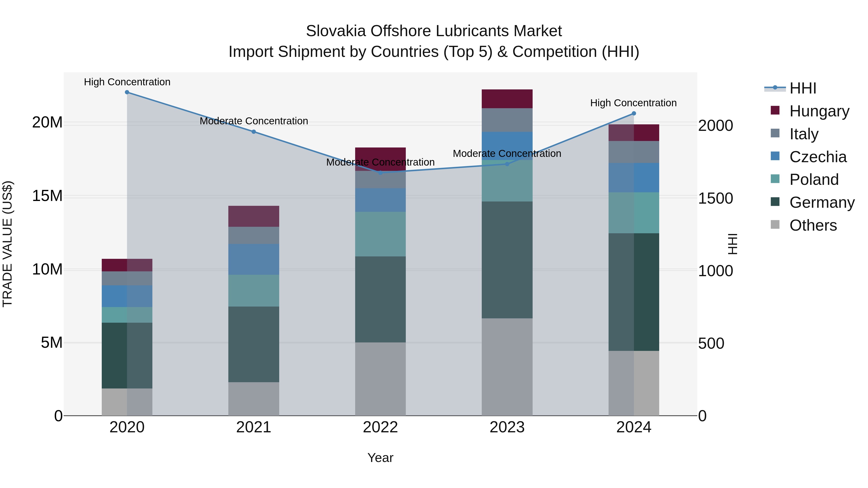Toggle the Germany legend entry
The width and height of the screenshot is (868, 488).
(813, 202)
